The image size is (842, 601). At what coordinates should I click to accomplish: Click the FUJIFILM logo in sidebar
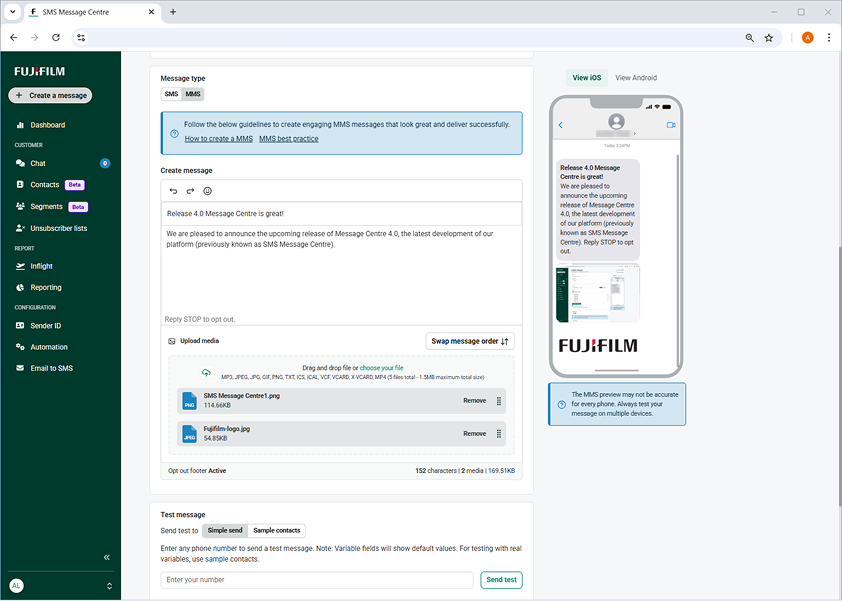click(40, 71)
